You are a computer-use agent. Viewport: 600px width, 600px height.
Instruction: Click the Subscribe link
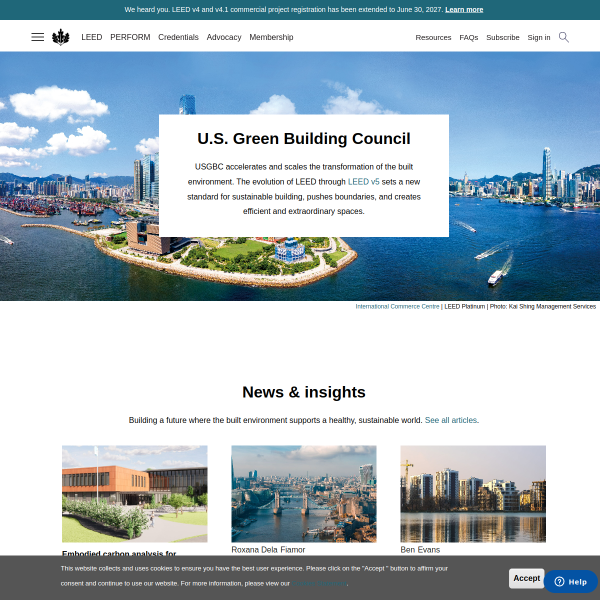point(503,38)
